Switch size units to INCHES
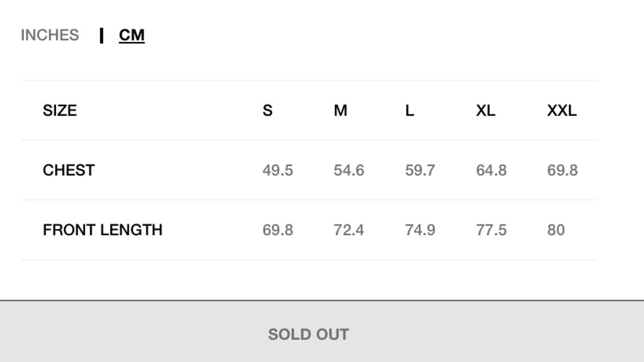This screenshot has width=644, height=362. pyautogui.click(x=50, y=36)
